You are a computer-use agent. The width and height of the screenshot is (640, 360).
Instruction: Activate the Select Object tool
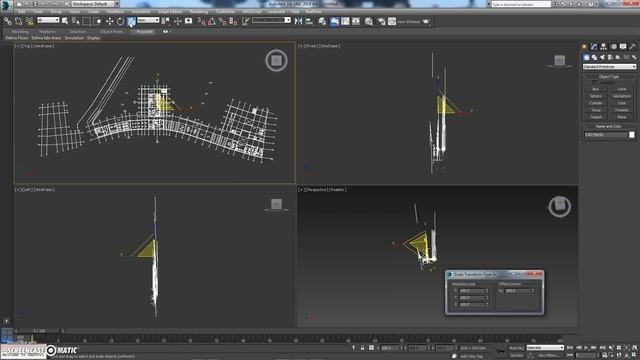pos(65,21)
